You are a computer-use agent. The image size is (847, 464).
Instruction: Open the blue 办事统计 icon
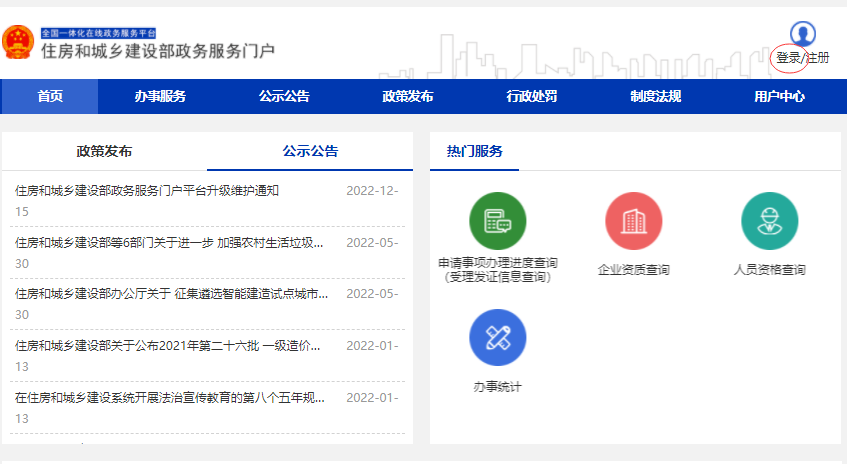pos(498,338)
